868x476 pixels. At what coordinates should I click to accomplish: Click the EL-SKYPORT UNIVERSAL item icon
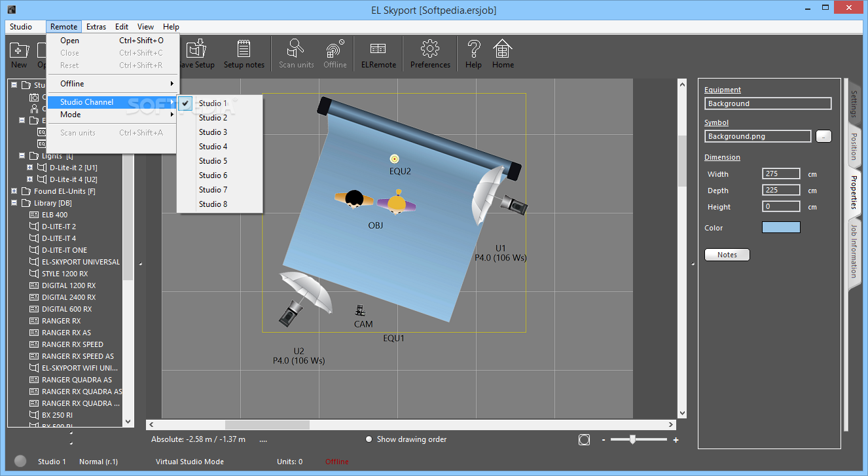pos(34,262)
